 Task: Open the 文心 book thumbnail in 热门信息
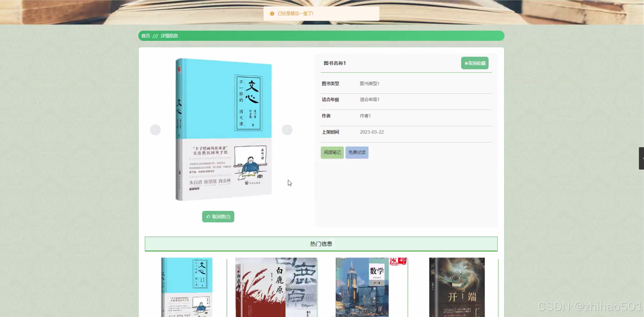click(187, 287)
